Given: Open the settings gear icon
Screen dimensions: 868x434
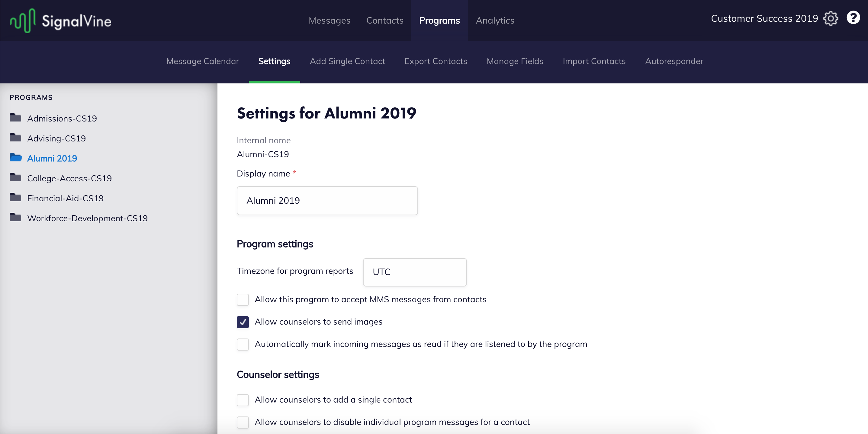Looking at the screenshot, I should 831,18.
